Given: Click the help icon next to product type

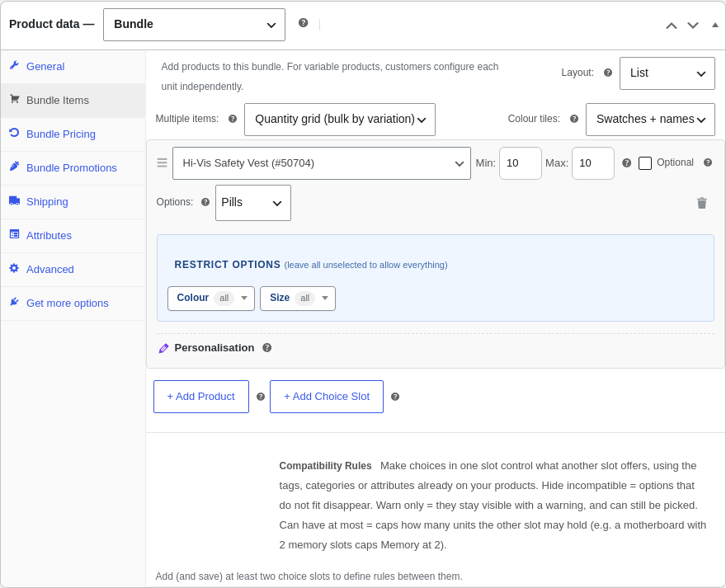Looking at the screenshot, I should [x=304, y=23].
